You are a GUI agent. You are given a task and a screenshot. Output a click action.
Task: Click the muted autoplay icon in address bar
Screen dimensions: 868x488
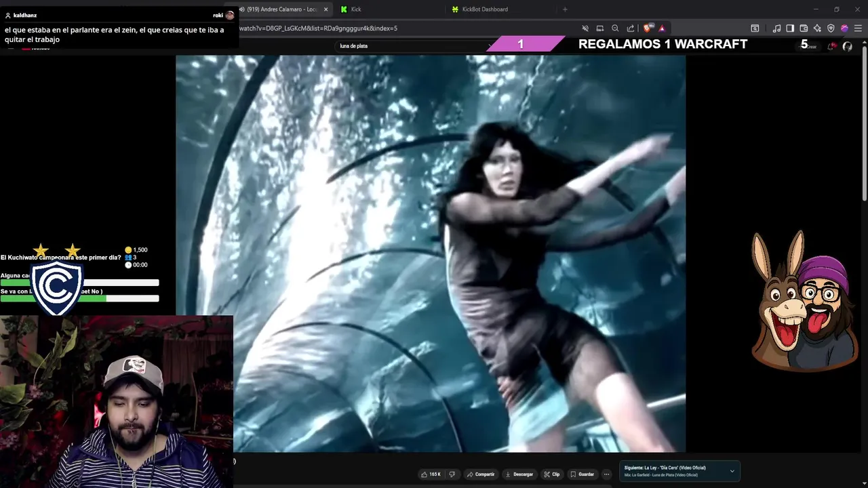(585, 28)
